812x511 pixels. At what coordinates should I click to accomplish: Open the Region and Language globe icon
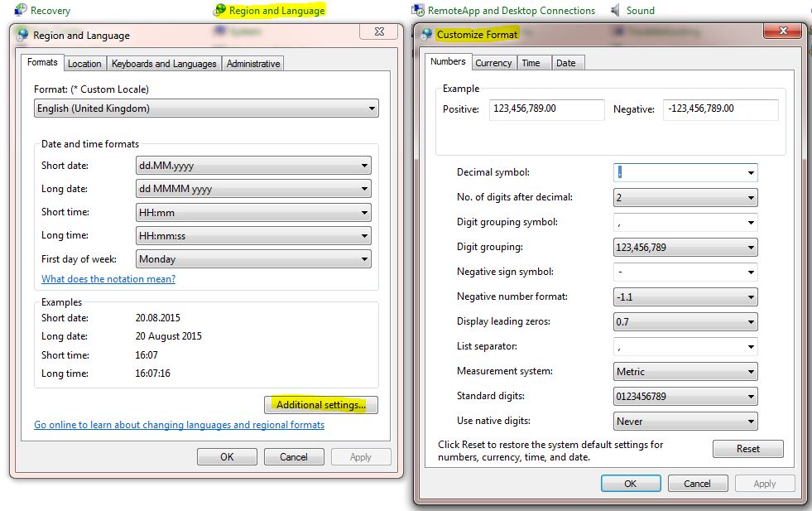point(221,9)
